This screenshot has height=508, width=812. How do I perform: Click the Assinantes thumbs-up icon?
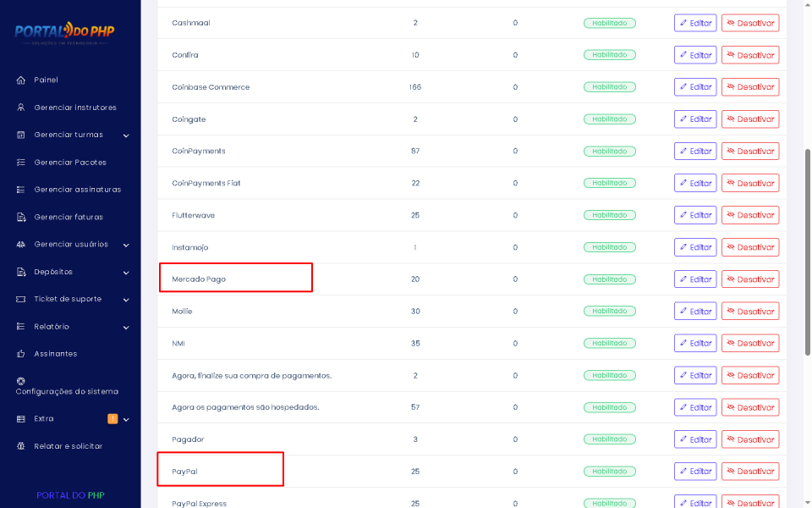[x=20, y=354]
